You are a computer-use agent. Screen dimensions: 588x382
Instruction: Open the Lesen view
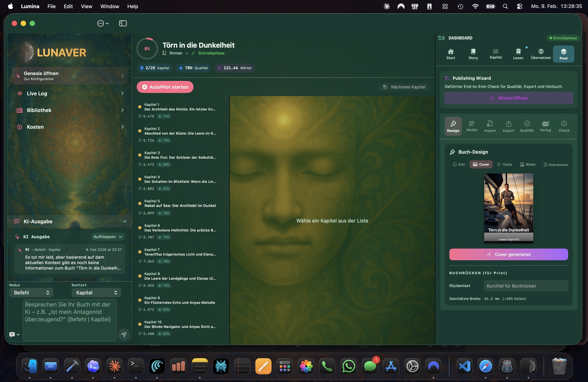518,54
